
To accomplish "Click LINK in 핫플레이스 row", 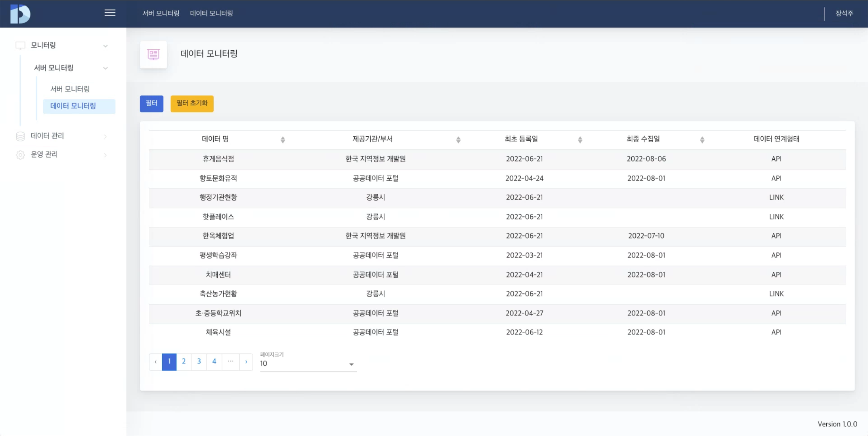I will coord(776,217).
